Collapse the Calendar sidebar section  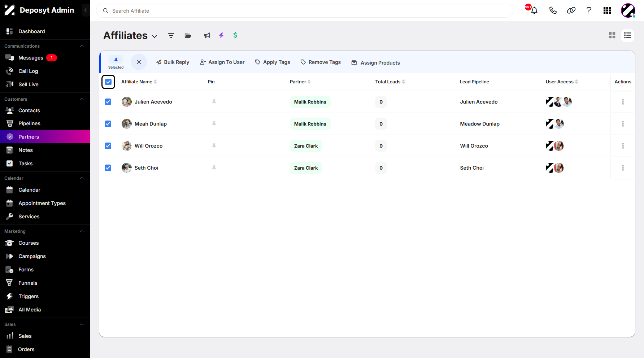click(82, 178)
